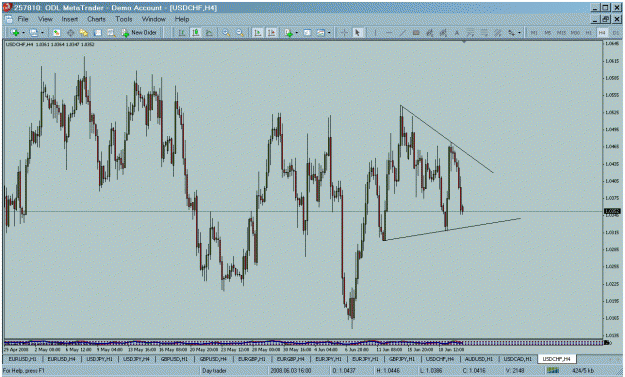Select the Horizontal Line drawing tool
Screen dimensions: 625x377
[389, 33]
